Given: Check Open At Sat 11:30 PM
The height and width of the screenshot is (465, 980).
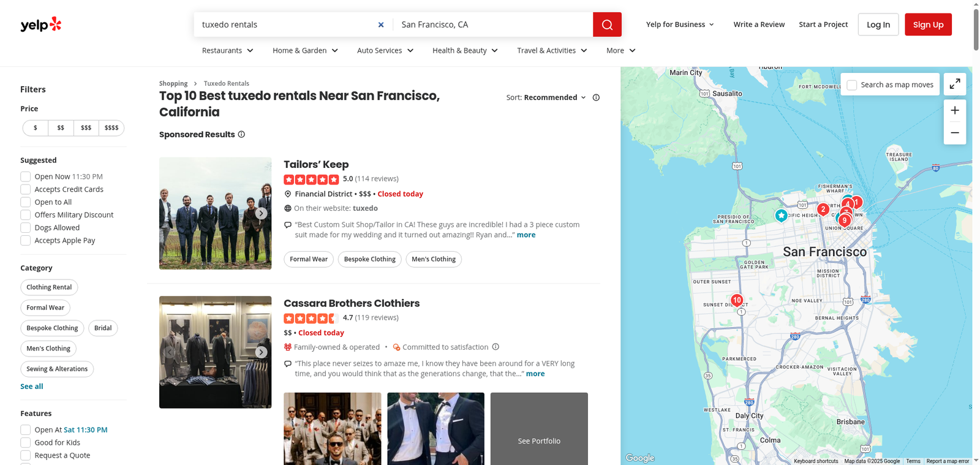Looking at the screenshot, I should [26, 430].
